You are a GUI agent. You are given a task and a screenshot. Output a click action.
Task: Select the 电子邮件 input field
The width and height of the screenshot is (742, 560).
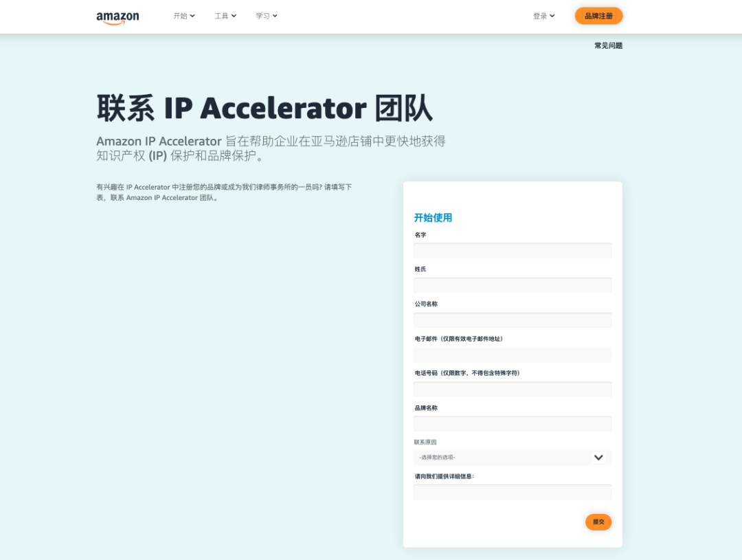pyautogui.click(x=513, y=355)
